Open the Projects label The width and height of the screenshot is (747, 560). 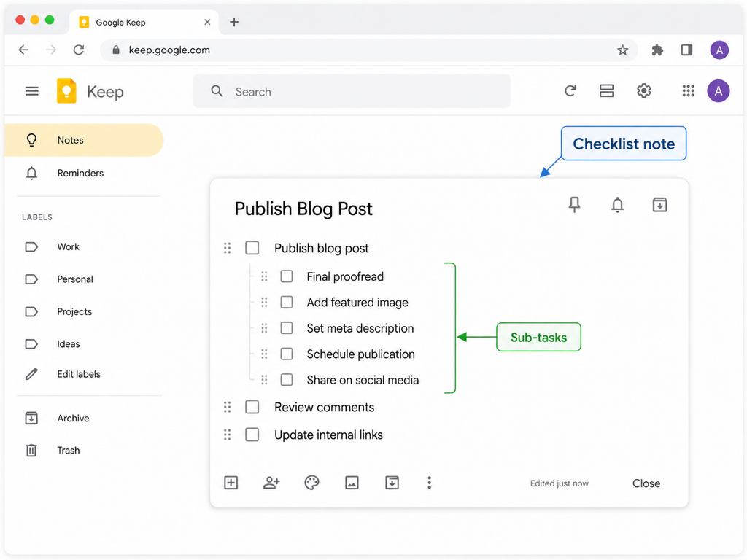(x=84, y=311)
